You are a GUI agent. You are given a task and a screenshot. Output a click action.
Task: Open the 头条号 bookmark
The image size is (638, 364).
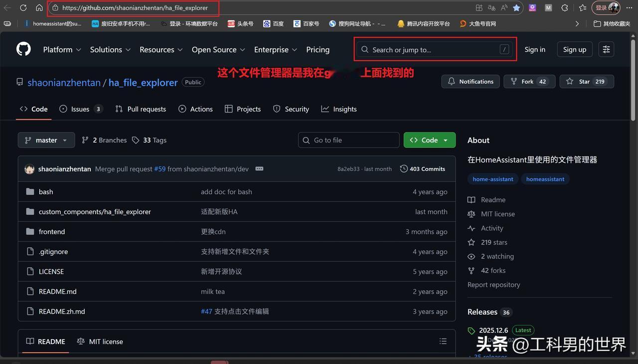(x=240, y=23)
